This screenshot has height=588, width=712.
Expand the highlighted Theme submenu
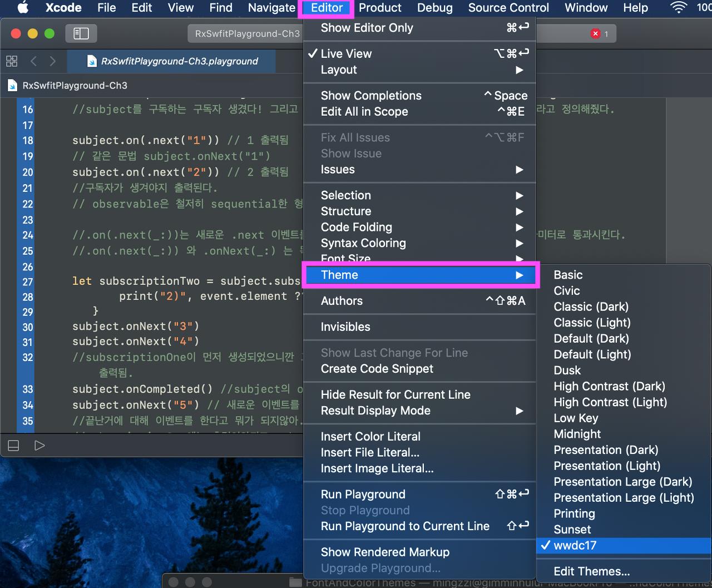coord(419,275)
